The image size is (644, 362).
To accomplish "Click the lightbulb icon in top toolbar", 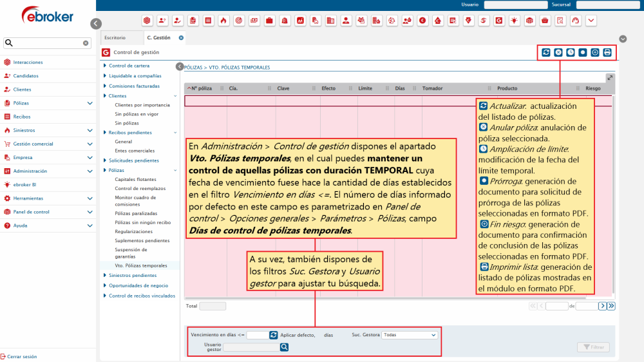I will (x=514, y=21).
